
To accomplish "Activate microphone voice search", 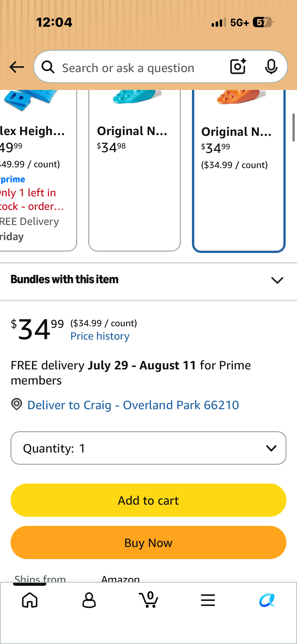I will tap(271, 67).
